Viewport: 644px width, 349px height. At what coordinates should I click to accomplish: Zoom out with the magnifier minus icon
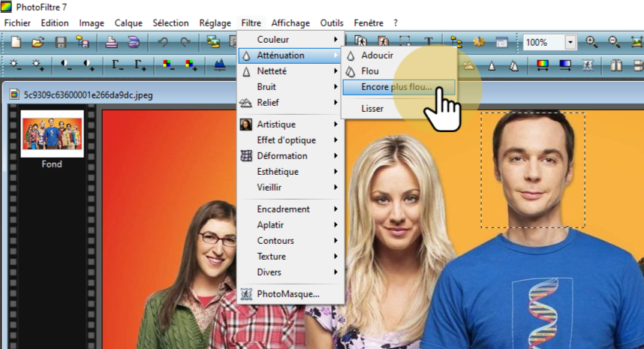614,42
